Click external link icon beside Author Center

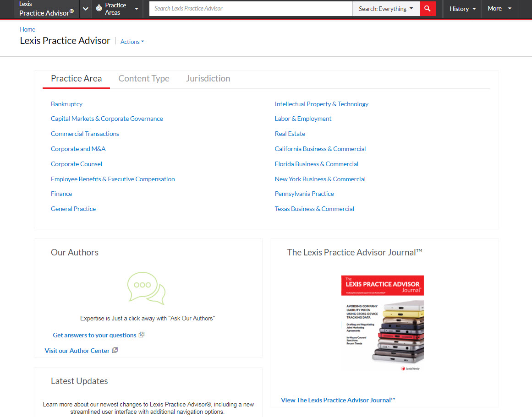[115, 350]
